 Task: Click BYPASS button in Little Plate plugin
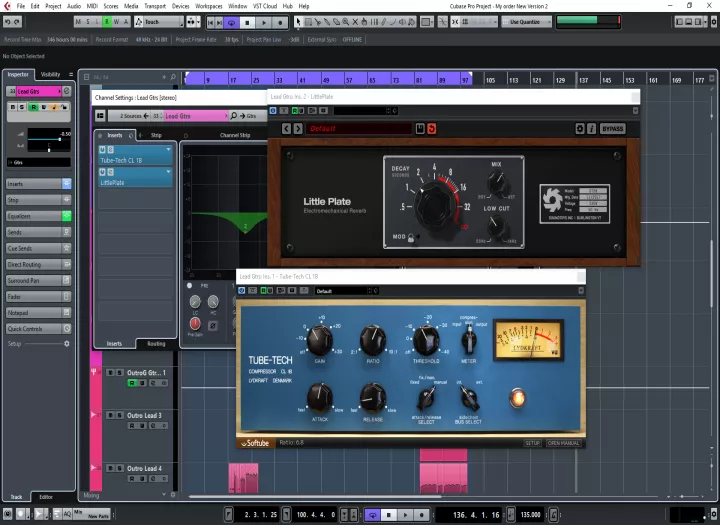click(x=613, y=129)
